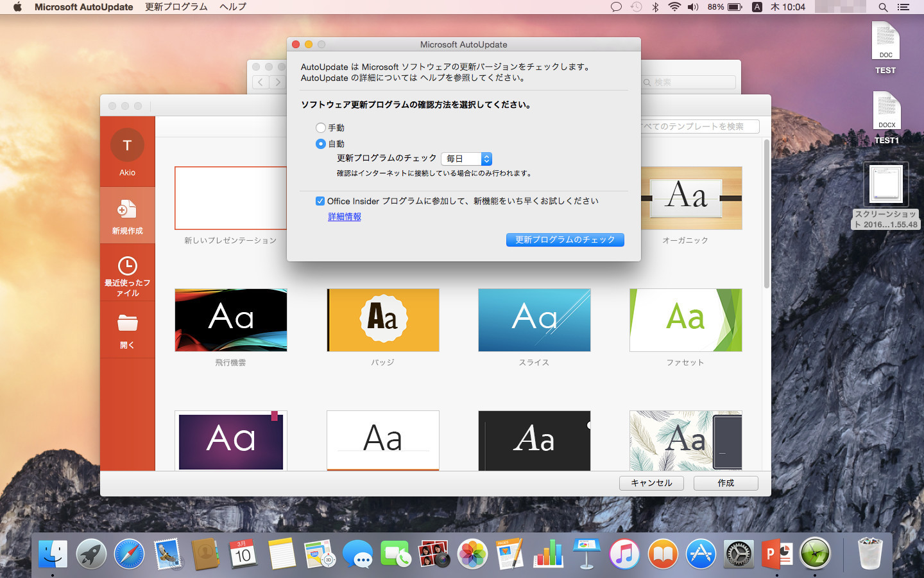Open Notes from the Dock

coord(282,553)
